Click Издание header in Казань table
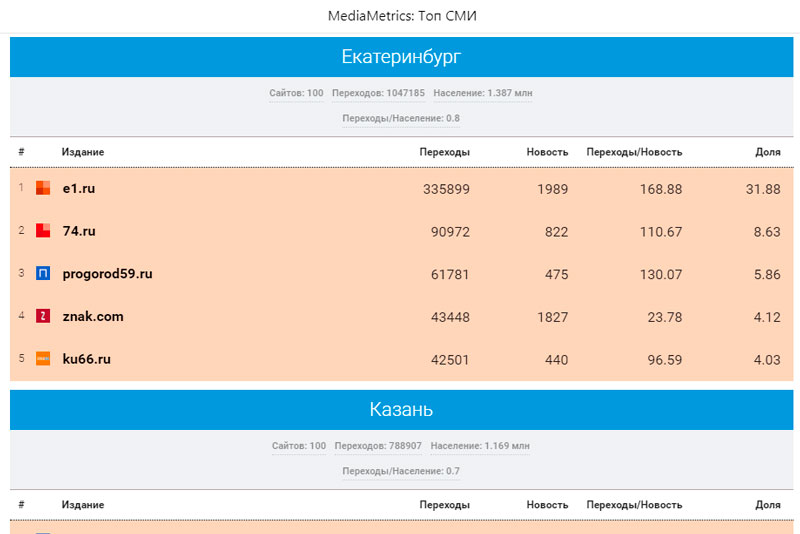800x534 pixels. pos(82,505)
